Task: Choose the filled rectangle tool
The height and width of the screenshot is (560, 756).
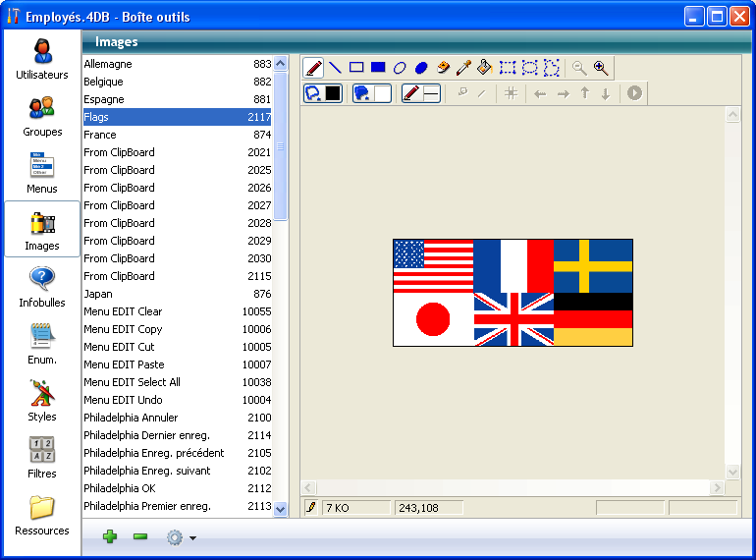Action: point(378,68)
